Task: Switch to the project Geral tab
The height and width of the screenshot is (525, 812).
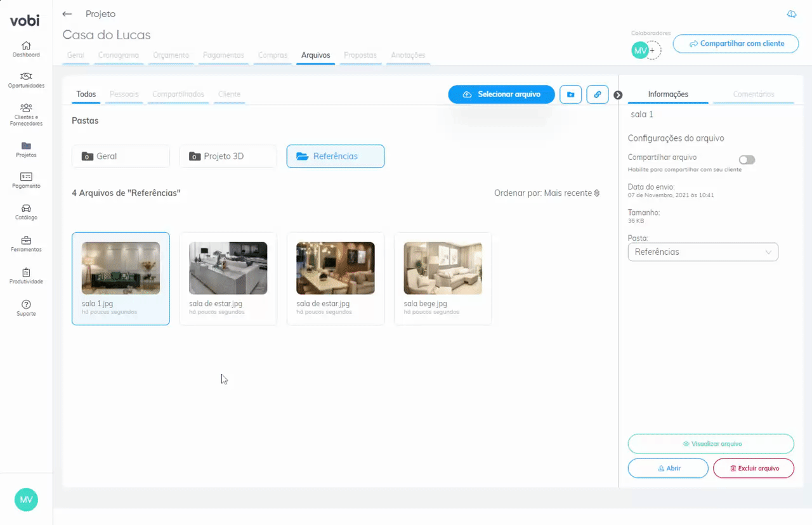Action: tap(75, 55)
